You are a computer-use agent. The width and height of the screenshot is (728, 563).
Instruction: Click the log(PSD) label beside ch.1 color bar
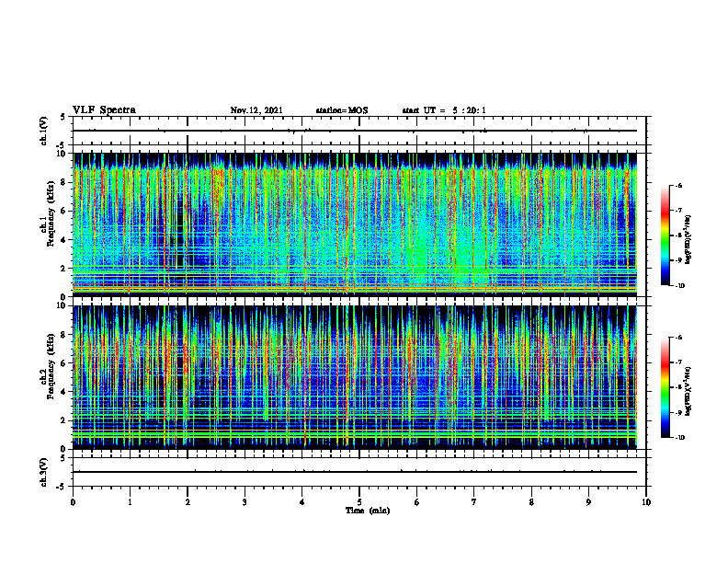tap(688, 240)
